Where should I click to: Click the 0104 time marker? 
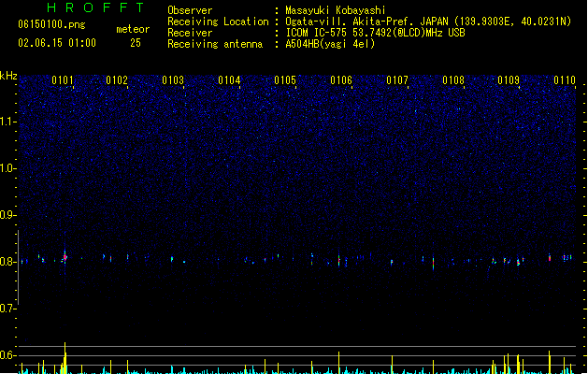click(x=229, y=80)
